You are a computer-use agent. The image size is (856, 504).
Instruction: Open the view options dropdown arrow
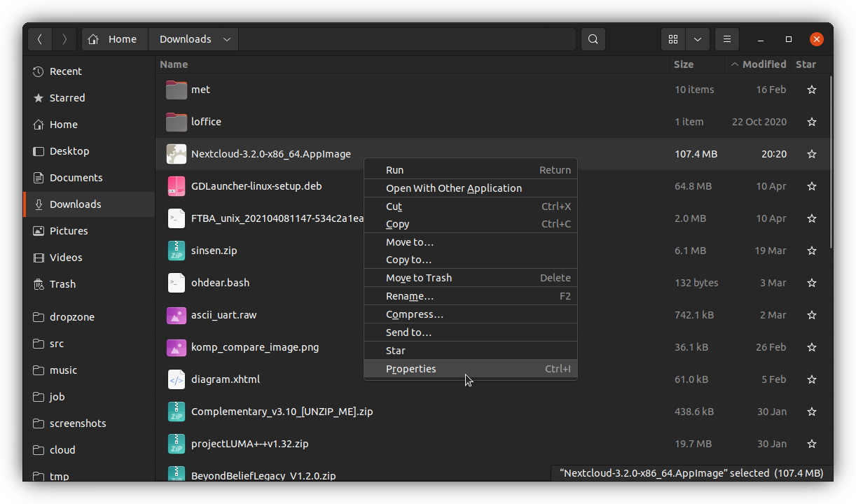pyautogui.click(x=698, y=39)
